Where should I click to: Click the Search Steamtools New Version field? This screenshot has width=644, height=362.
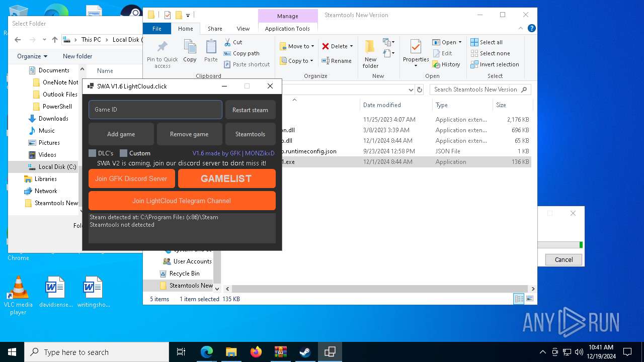tap(480, 89)
